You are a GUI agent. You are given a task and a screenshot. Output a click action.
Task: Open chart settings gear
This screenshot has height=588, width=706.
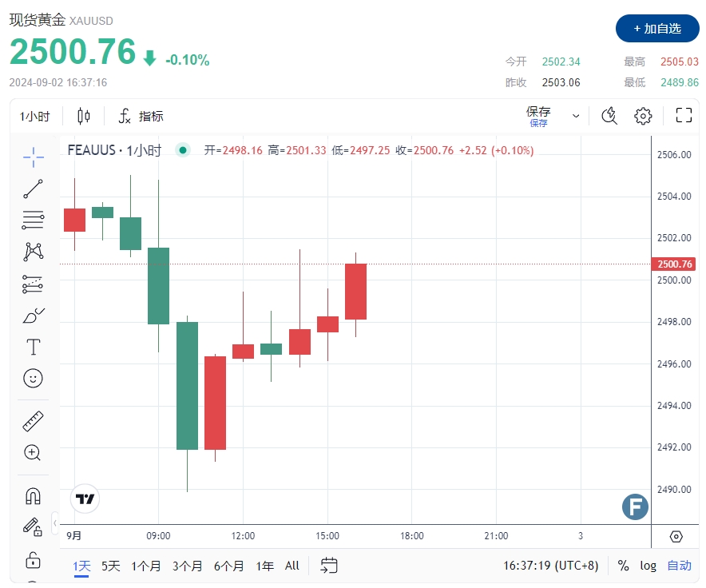click(x=643, y=116)
